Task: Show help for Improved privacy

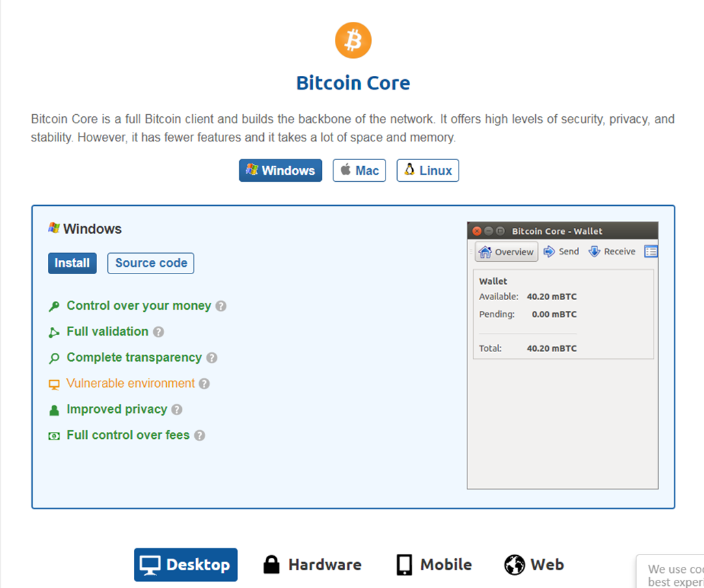Action: [177, 410]
